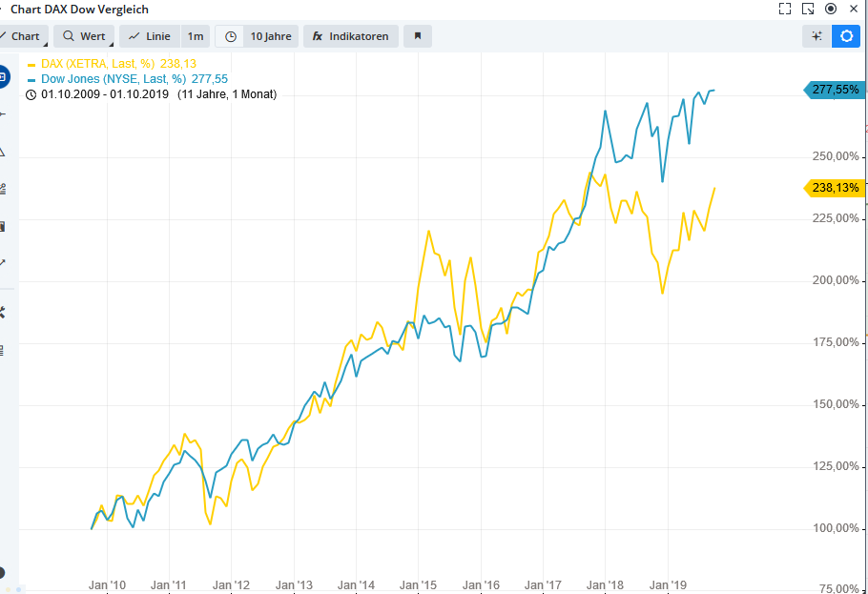This screenshot has width=868, height=594.
Task: Open the shapes drawing tool in sidebar
Action: coord(8,151)
